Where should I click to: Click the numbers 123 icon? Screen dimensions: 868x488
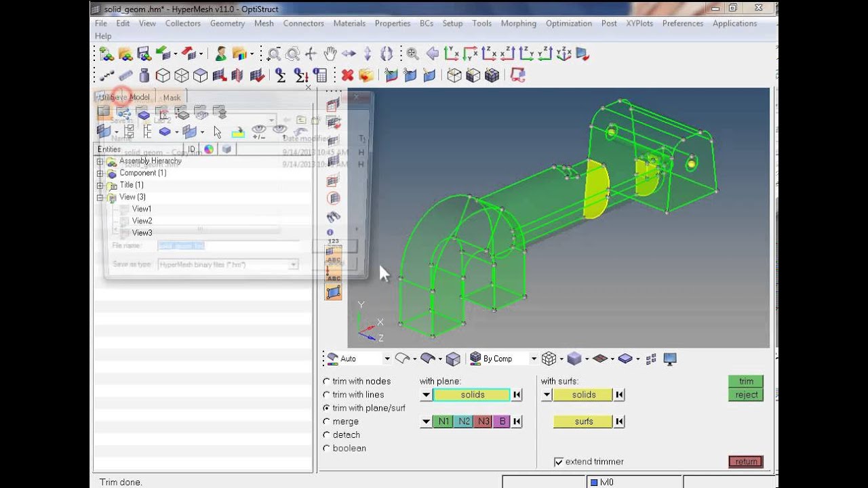pyautogui.click(x=333, y=240)
